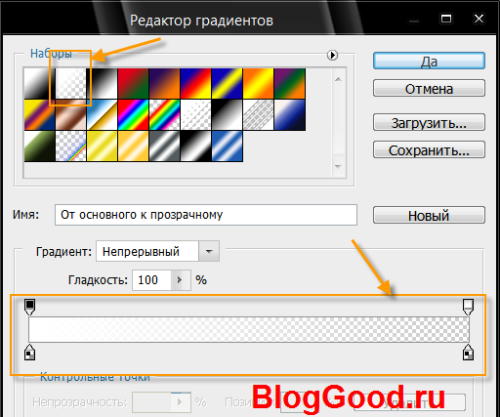This screenshot has width=500, height=417.
Task: Open the Непрозрачность slider arrow
Action: [180, 402]
